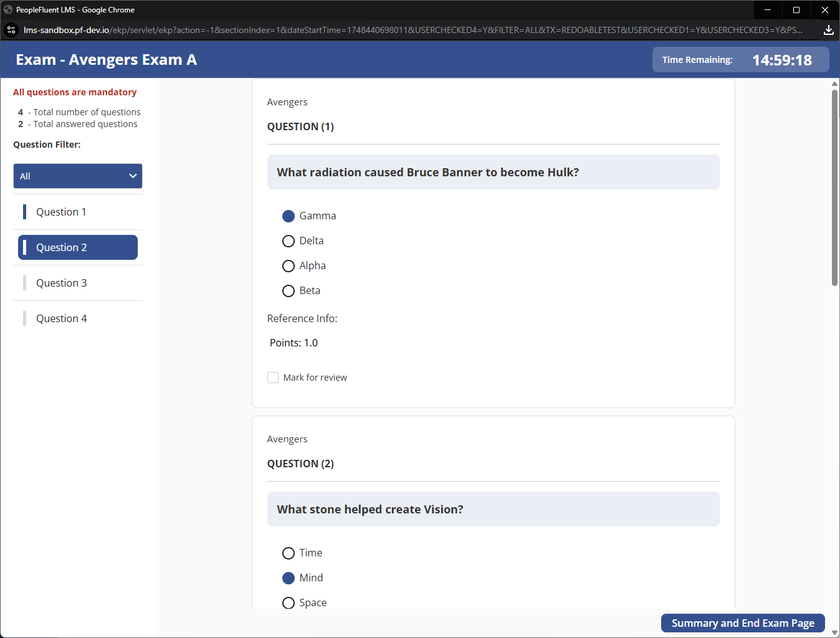Check Mark for review on Question 1
840x638 pixels.
coord(273,378)
